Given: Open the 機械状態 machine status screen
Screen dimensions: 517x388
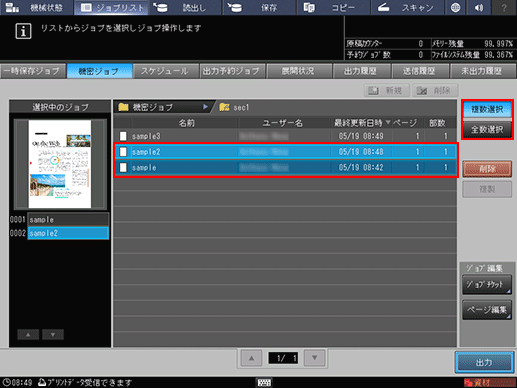Looking at the screenshot, I should pyautogui.click(x=36, y=7).
